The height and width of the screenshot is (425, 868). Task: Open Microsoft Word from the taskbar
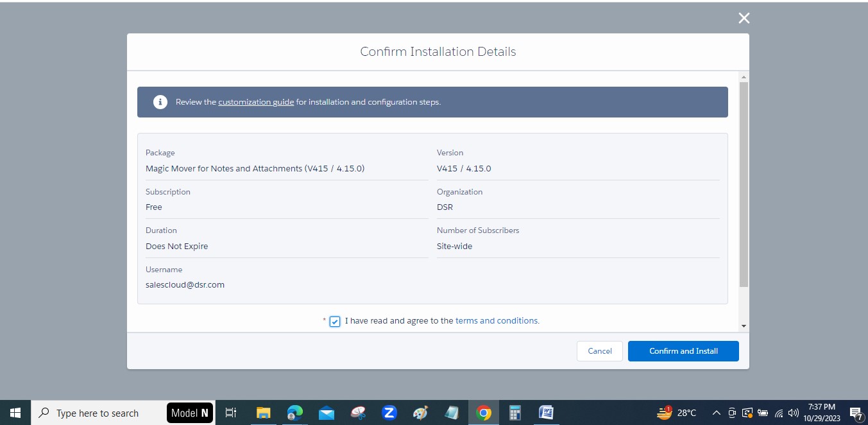pyautogui.click(x=546, y=413)
